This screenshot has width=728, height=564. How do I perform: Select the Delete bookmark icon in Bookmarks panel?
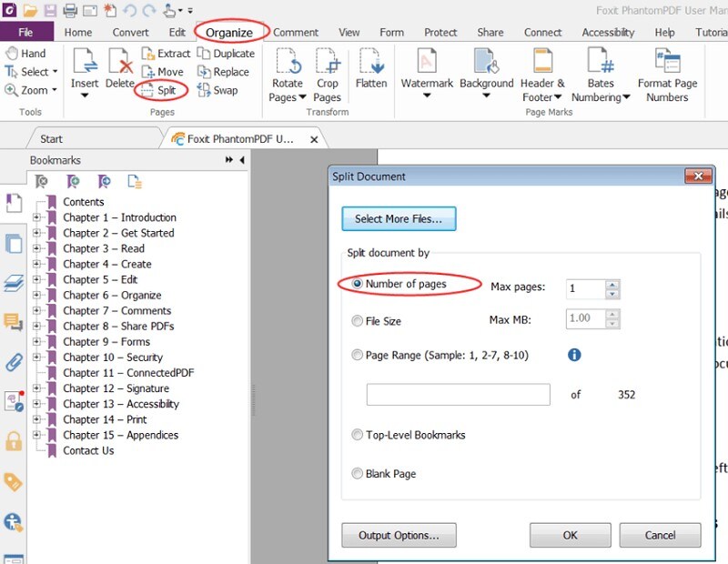point(41,182)
